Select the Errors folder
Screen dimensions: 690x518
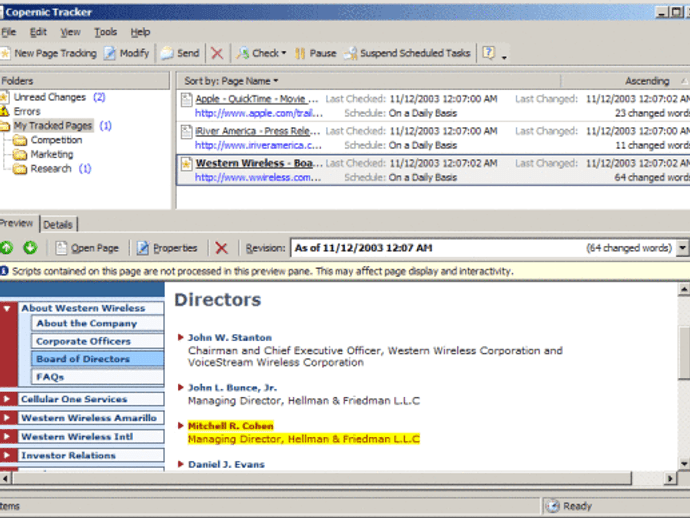pyautogui.click(x=27, y=111)
